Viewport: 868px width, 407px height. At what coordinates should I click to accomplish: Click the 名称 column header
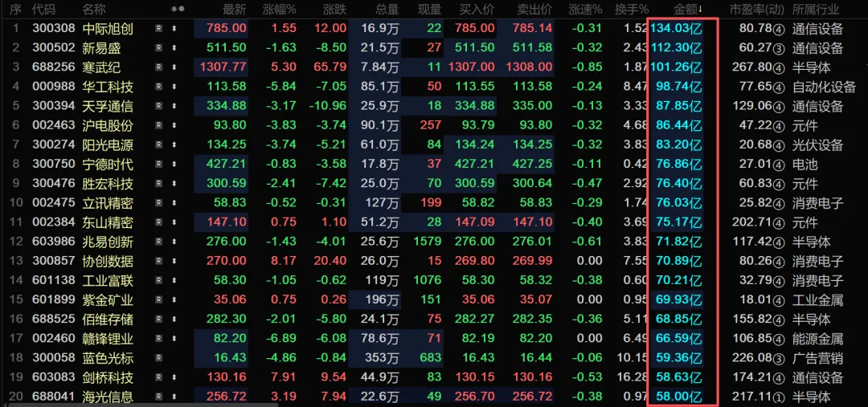pyautogui.click(x=94, y=10)
